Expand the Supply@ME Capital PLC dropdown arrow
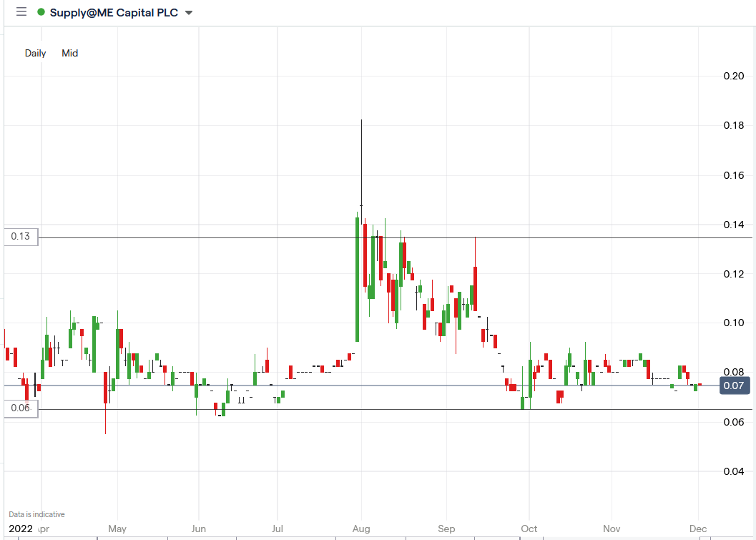756x540 pixels. (189, 13)
